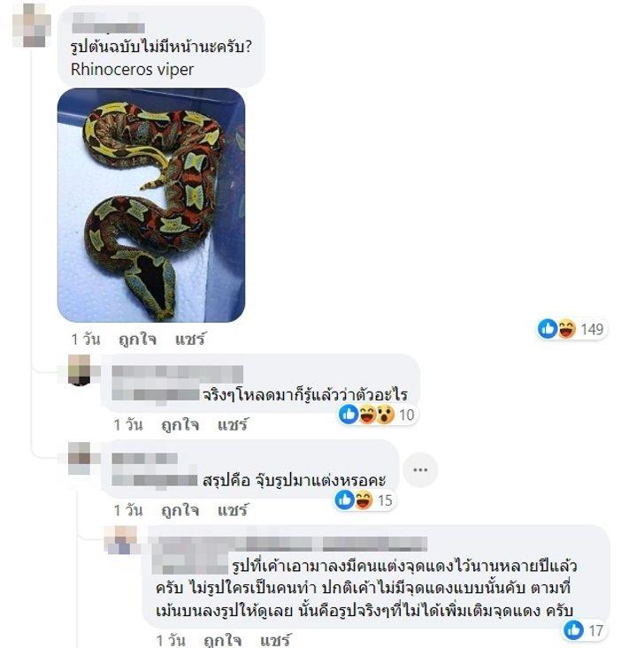Click the haha icon beside count 15

coord(364,500)
